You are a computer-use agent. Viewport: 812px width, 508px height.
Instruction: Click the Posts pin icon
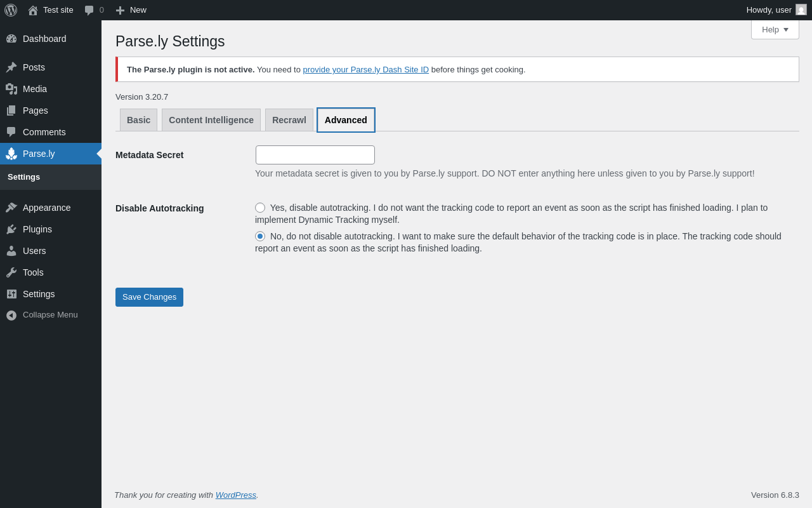(11, 67)
